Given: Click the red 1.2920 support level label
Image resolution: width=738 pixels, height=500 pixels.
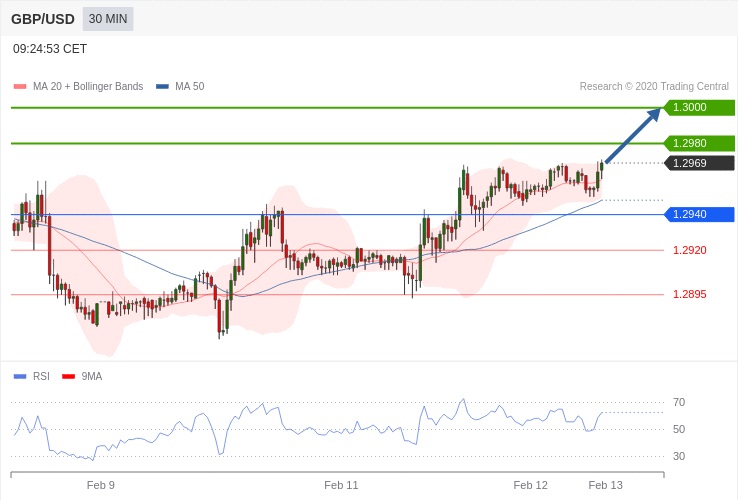Looking at the screenshot, I should pos(689,250).
